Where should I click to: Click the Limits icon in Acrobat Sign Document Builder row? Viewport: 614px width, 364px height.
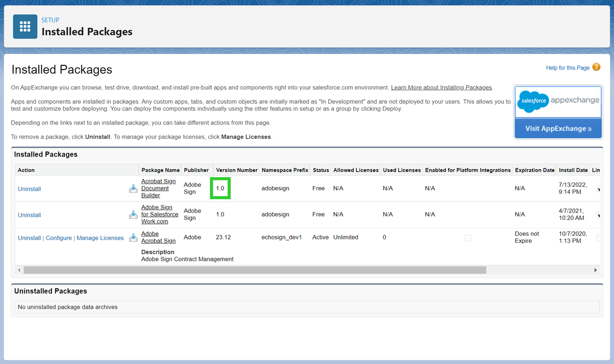(x=598, y=188)
